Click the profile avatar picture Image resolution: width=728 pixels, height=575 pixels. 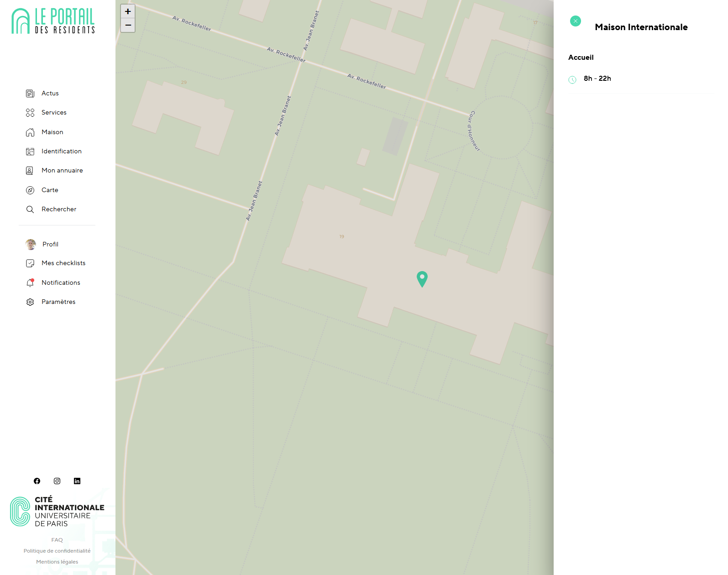pyautogui.click(x=31, y=245)
